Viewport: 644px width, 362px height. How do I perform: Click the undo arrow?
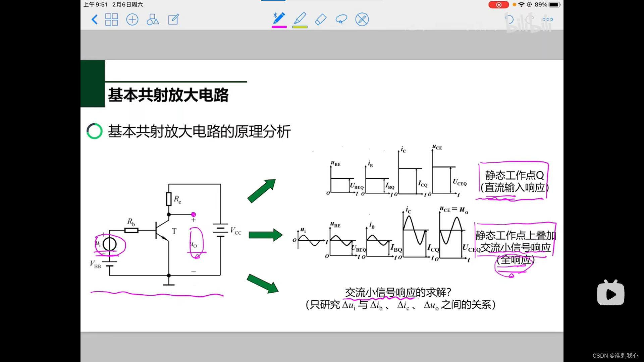click(509, 19)
